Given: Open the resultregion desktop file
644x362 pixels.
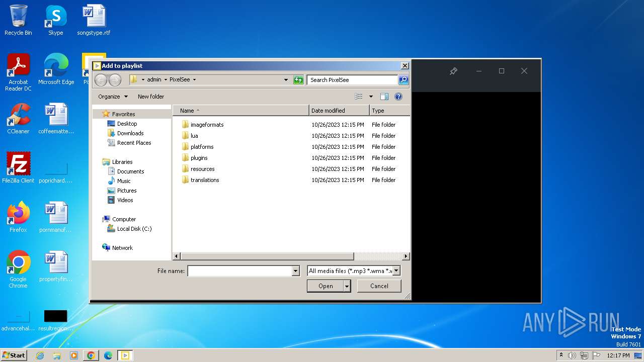Looking at the screenshot, I should 56,320.
